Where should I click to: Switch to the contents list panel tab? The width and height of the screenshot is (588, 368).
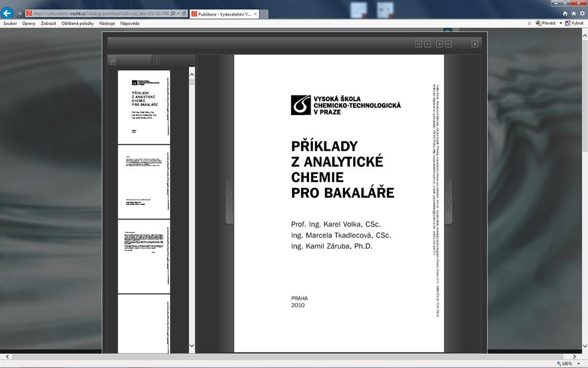click(x=157, y=60)
